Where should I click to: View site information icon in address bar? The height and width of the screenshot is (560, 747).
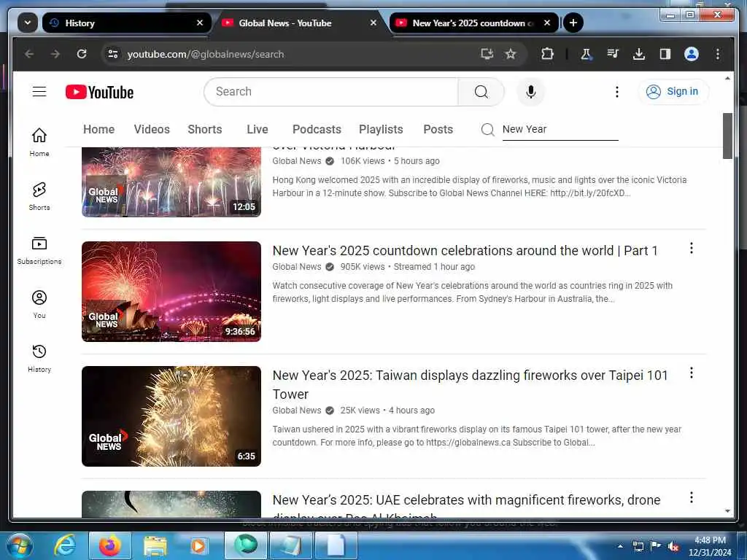coord(113,54)
